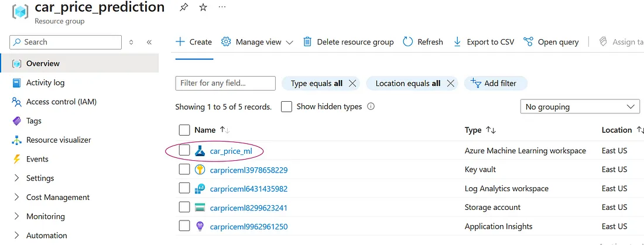Viewport: 644px width, 245px height.
Task: Open the carpriceml6431435982 resource link
Action: pos(248,189)
